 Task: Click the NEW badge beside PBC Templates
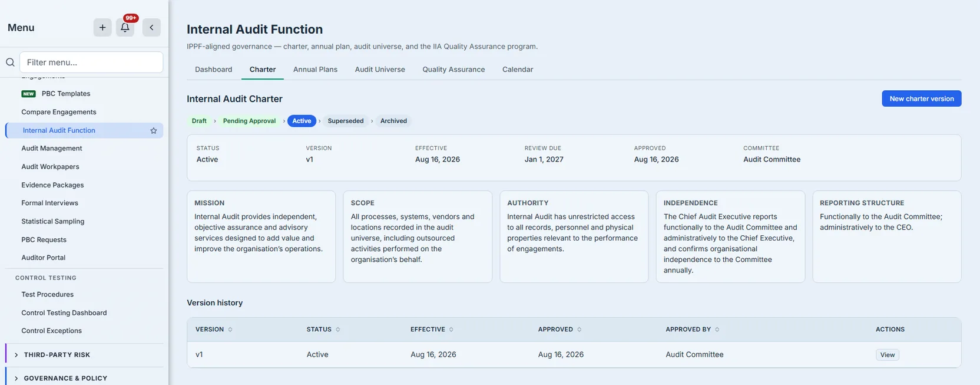28,94
